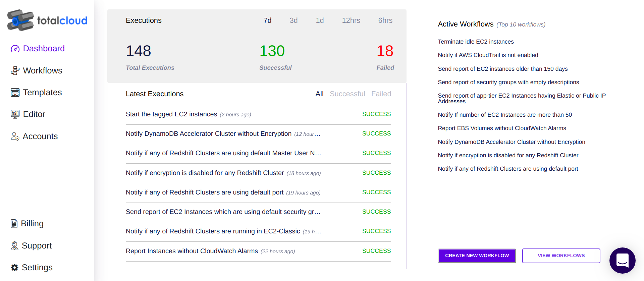644x281 pixels.
Task: Show All latest executions
Action: (x=319, y=94)
